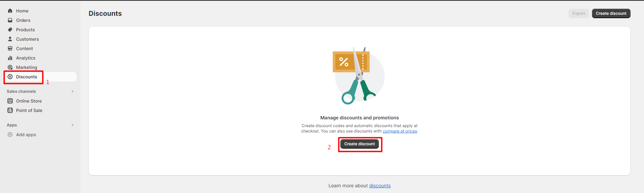Open Point of Sale channel
The height and width of the screenshot is (193, 644).
(x=40, y=110)
